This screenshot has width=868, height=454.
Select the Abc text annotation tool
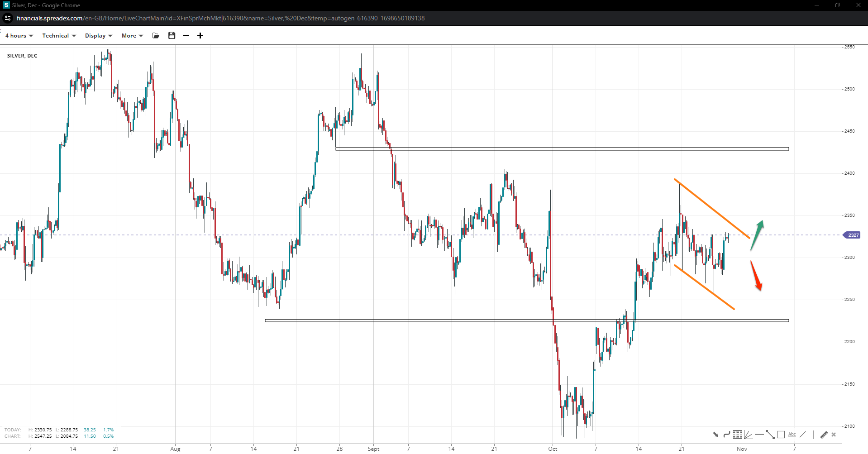[x=792, y=435]
